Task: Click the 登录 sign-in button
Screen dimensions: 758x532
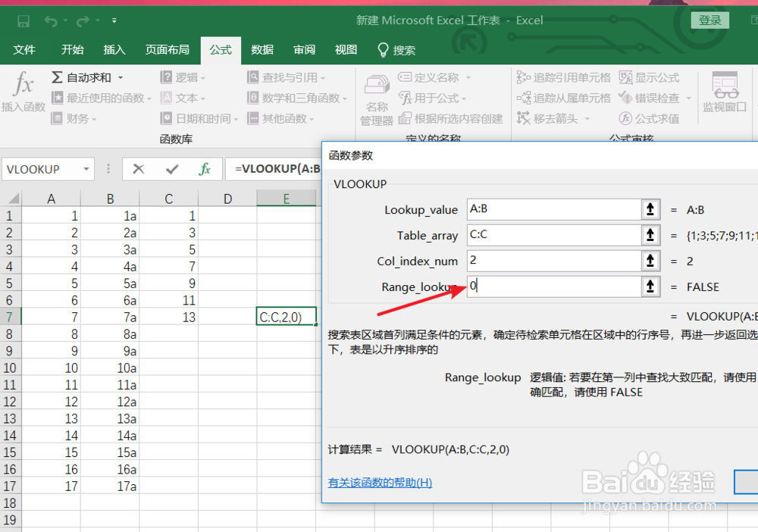Action: click(709, 20)
